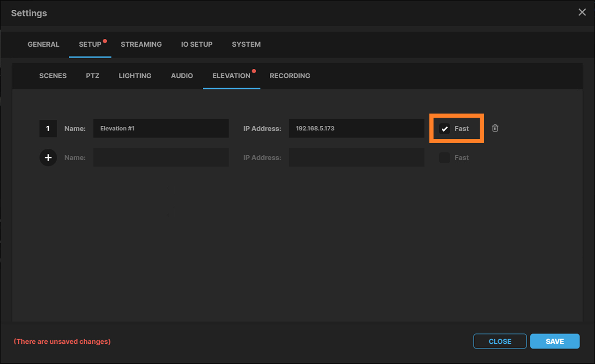Viewport: 595px width, 364px height.
Task: Select the ELEVATION sub-tab
Action: tap(231, 76)
